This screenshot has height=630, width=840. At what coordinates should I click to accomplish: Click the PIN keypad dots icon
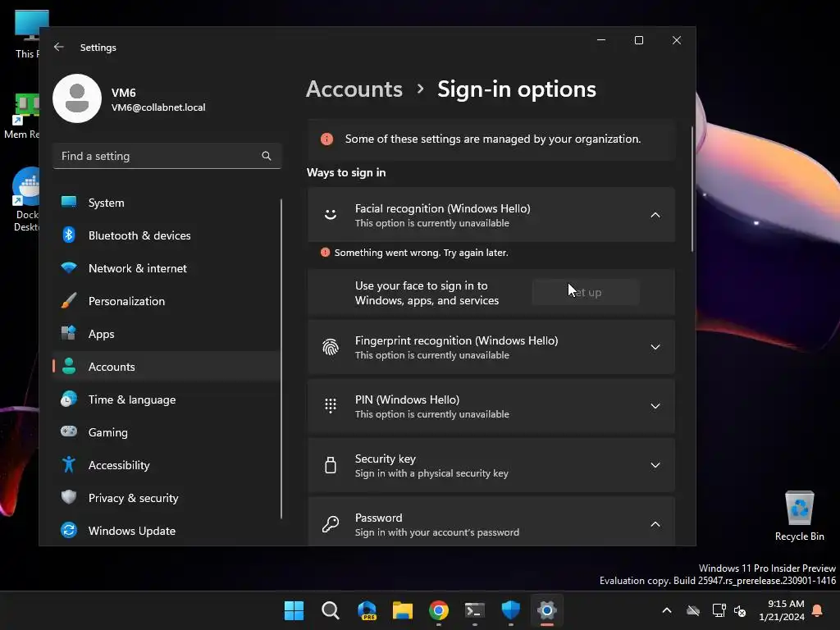331,406
